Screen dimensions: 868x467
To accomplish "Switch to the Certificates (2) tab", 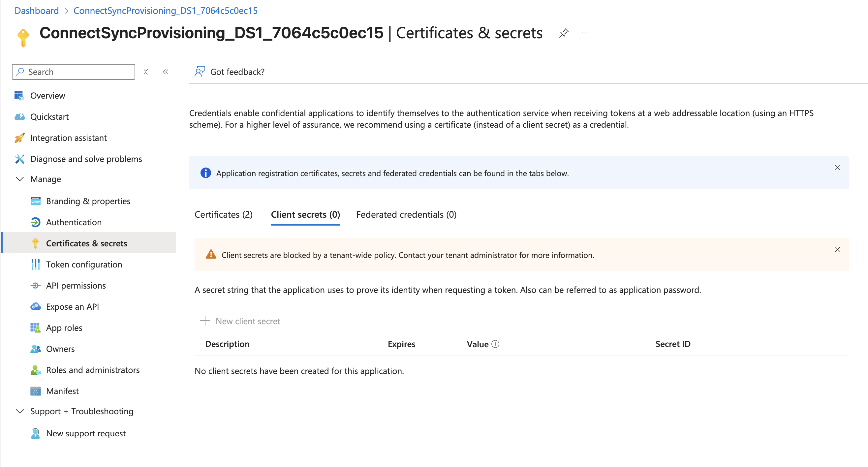I will [223, 214].
